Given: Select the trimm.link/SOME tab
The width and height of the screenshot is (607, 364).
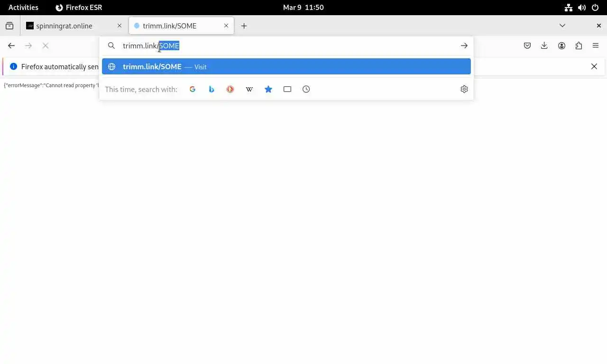Looking at the screenshot, I should pyautogui.click(x=181, y=26).
